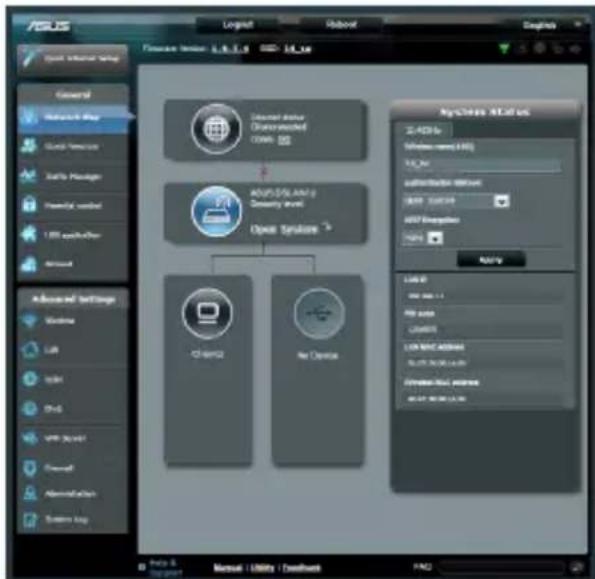Click the FAQ search field
The width and height of the screenshot is (595, 579).
pyautogui.click(x=501, y=567)
